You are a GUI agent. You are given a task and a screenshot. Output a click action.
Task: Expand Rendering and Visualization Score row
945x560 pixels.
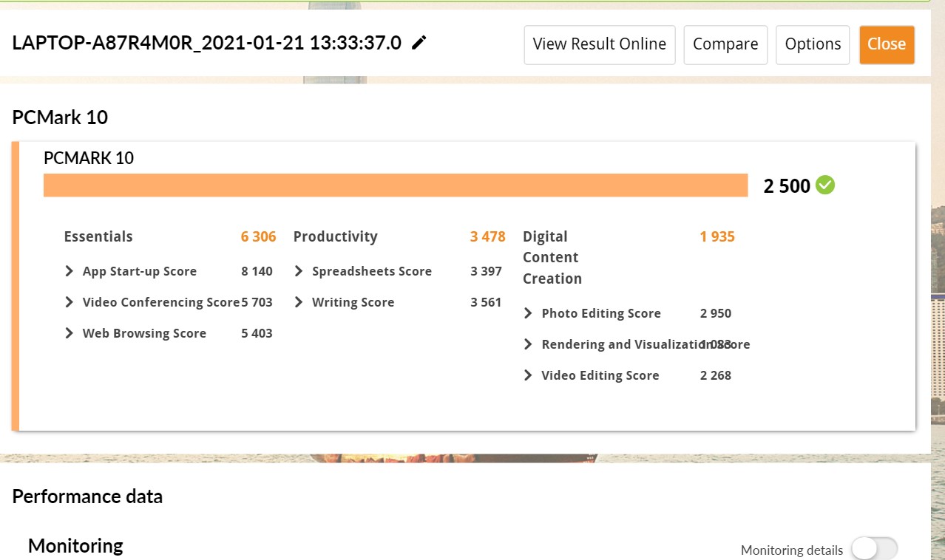(x=528, y=344)
